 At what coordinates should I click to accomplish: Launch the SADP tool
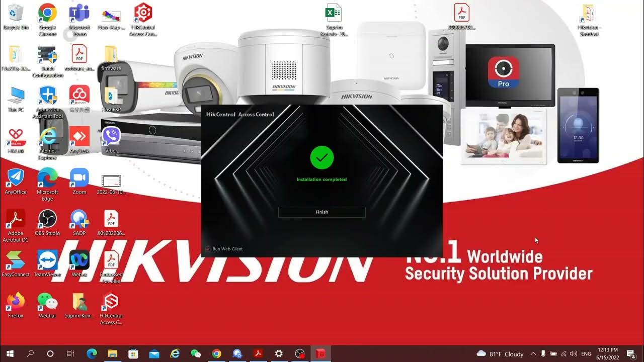79,223
